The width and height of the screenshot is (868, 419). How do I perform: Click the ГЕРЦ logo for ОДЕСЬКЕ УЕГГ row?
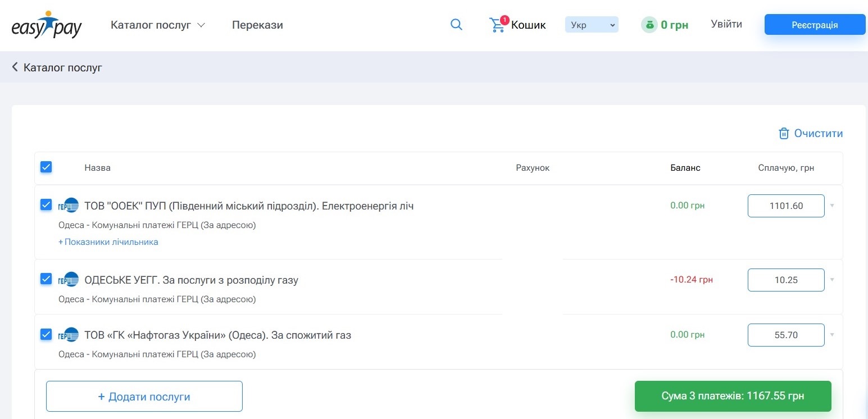(x=69, y=280)
